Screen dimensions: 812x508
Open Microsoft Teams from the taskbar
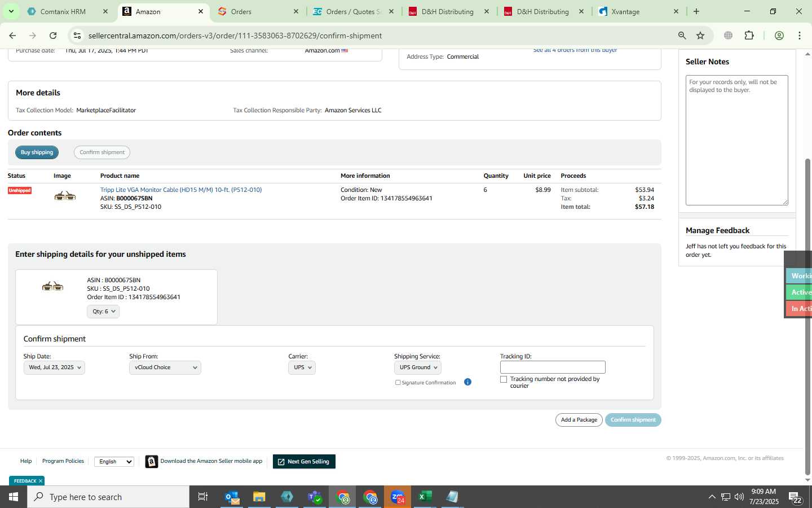click(315, 497)
